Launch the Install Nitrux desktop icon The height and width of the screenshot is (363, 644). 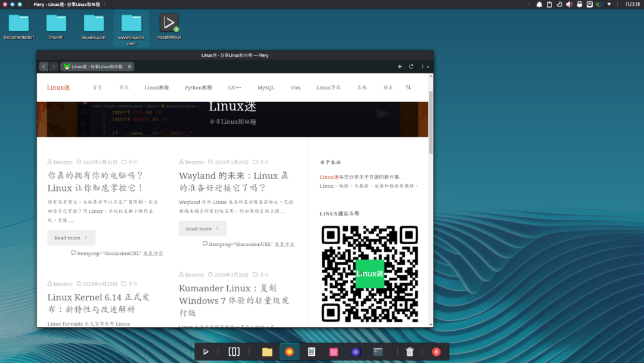click(x=169, y=27)
